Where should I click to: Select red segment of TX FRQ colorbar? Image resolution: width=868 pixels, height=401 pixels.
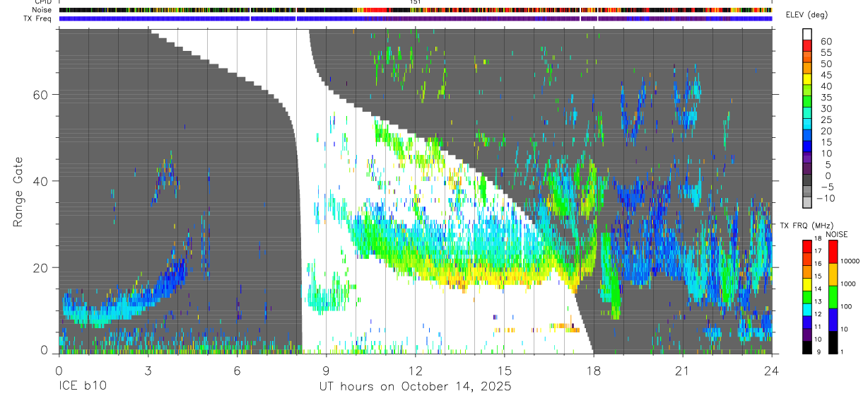pos(807,247)
